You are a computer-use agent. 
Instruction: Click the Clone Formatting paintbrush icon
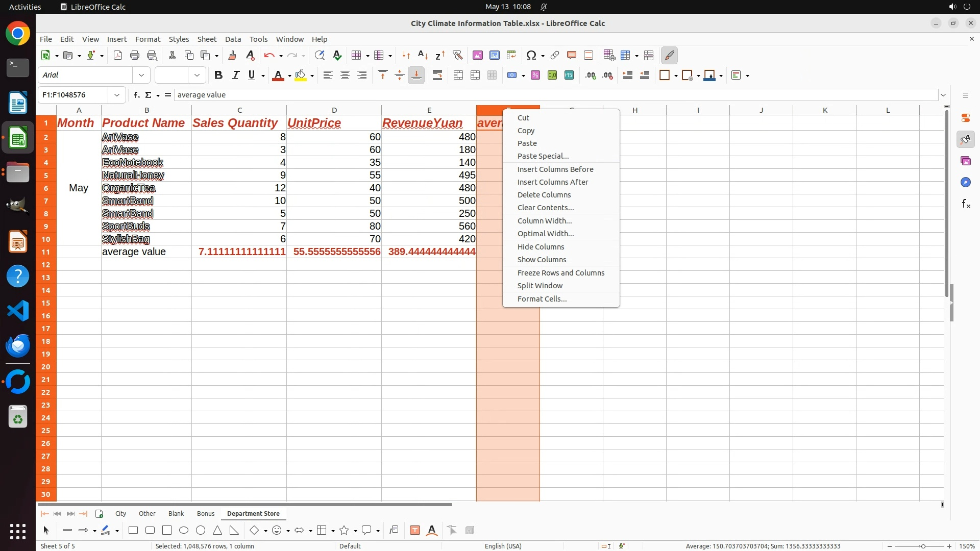tap(232, 55)
